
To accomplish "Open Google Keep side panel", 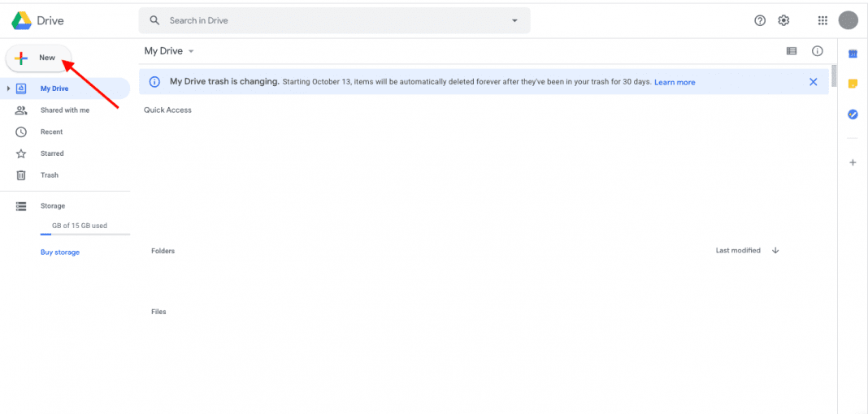I will tap(853, 84).
